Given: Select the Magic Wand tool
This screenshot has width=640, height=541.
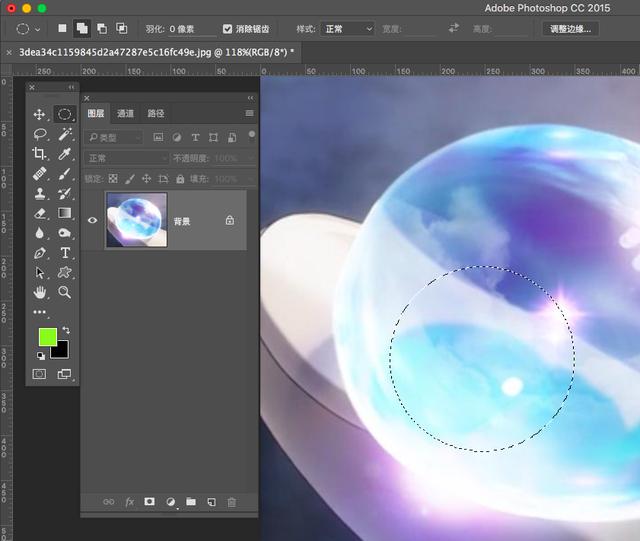Looking at the screenshot, I should [x=64, y=134].
